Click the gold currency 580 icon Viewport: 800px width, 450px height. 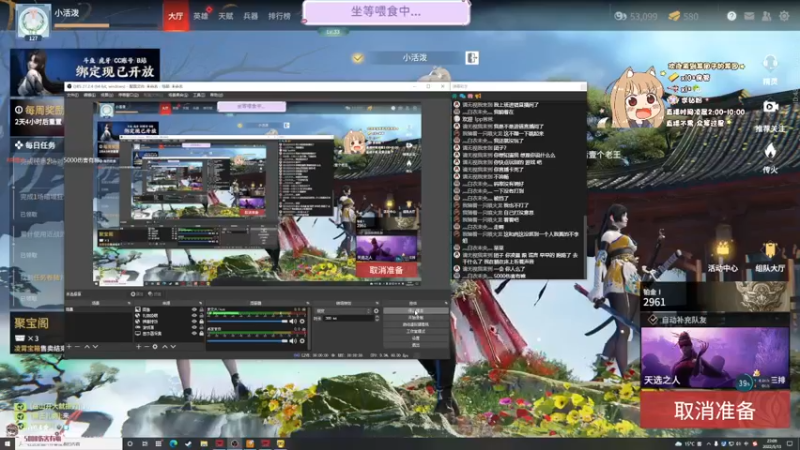[674, 16]
